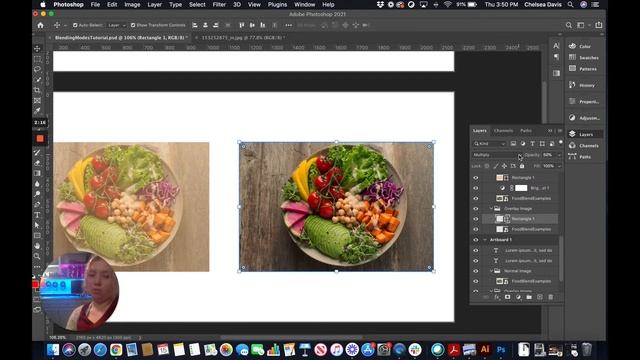Open the Kind filter dropdown
Viewport: 640px width, 360px height.
pos(490,144)
